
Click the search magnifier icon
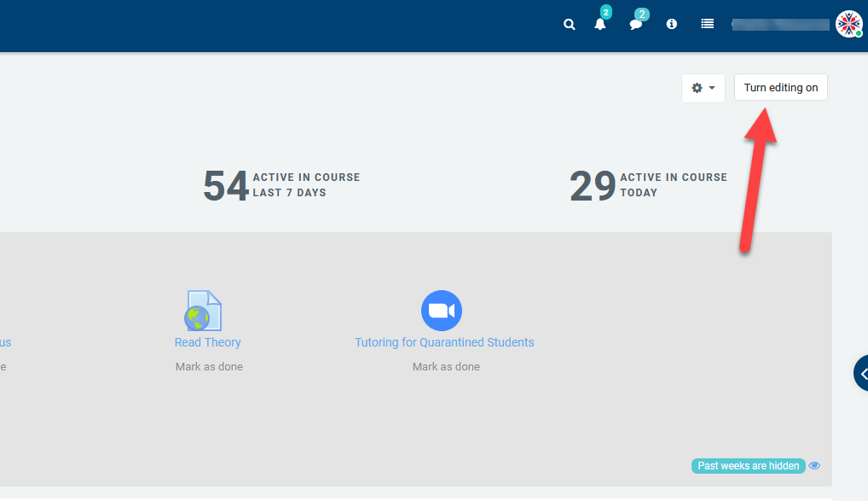tap(570, 25)
